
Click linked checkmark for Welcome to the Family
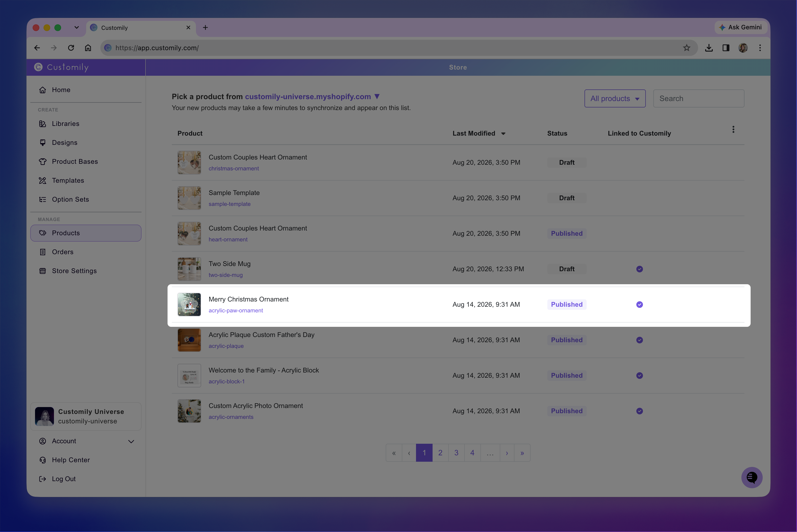point(640,376)
